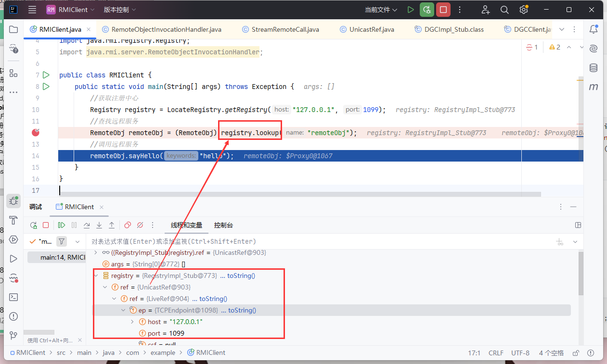The height and width of the screenshot is (364, 607).
Task: Open the 当前文件 run configuration dropdown
Action: [x=381, y=10]
